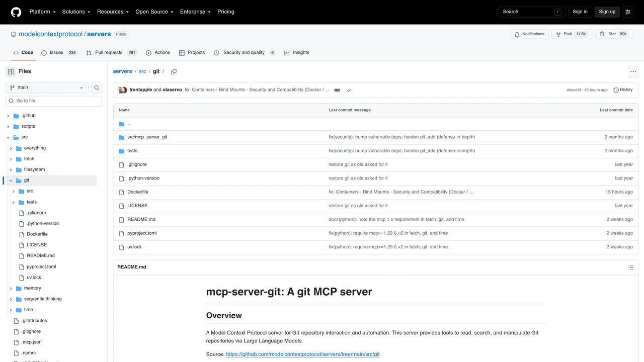Click the top Search field
This screenshot has height=362, width=644.
point(532,12)
